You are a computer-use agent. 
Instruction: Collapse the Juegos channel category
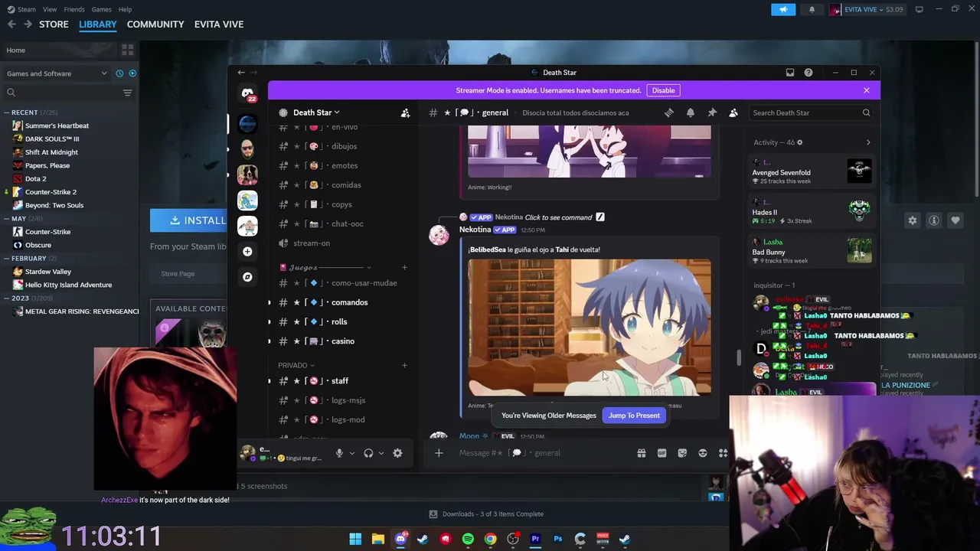click(325, 268)
